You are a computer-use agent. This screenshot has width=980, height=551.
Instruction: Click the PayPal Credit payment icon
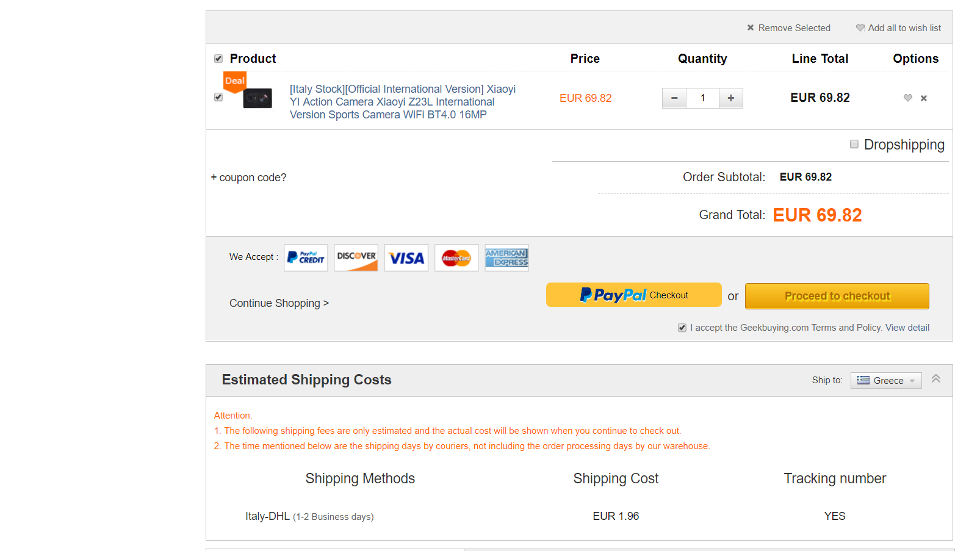tap(306, 257)
